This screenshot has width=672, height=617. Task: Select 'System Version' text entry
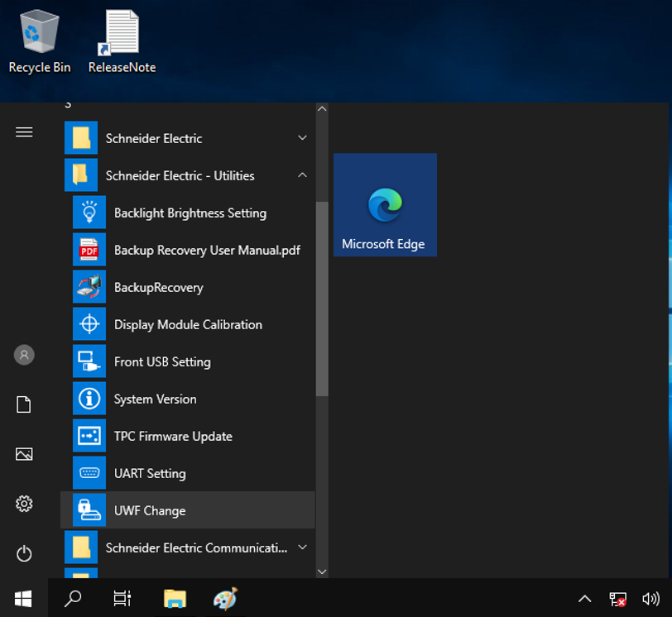(155, 399)
